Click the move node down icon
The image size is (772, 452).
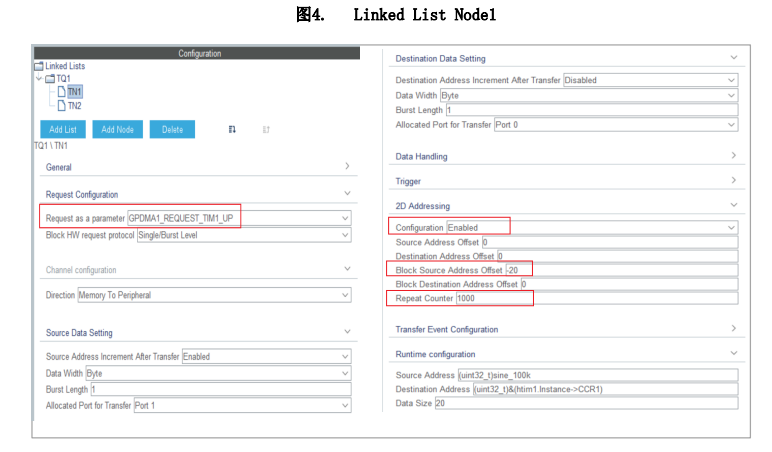point(232,129)
